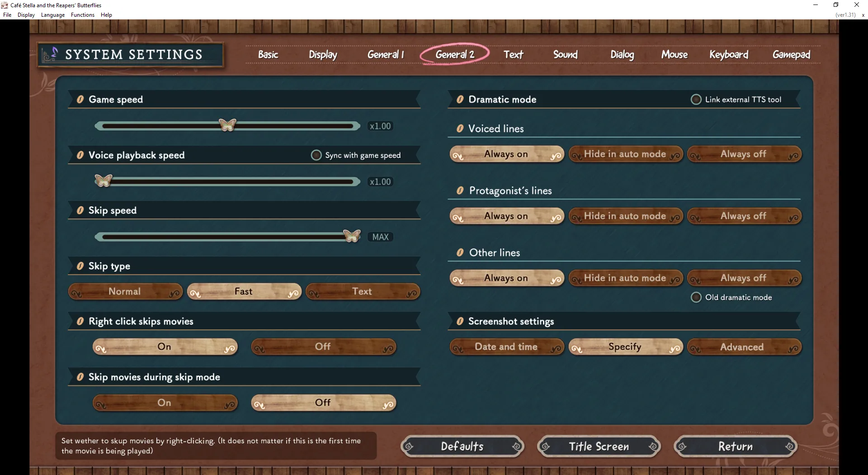
Task: Open the Sound tab
Action: 565,55
